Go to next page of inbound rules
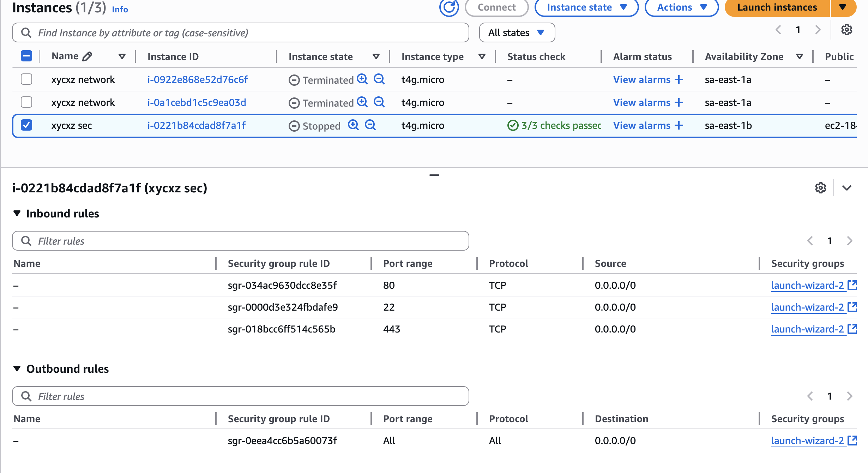The width and height of the screenshot is (868, 473). (x=849, y=241)
